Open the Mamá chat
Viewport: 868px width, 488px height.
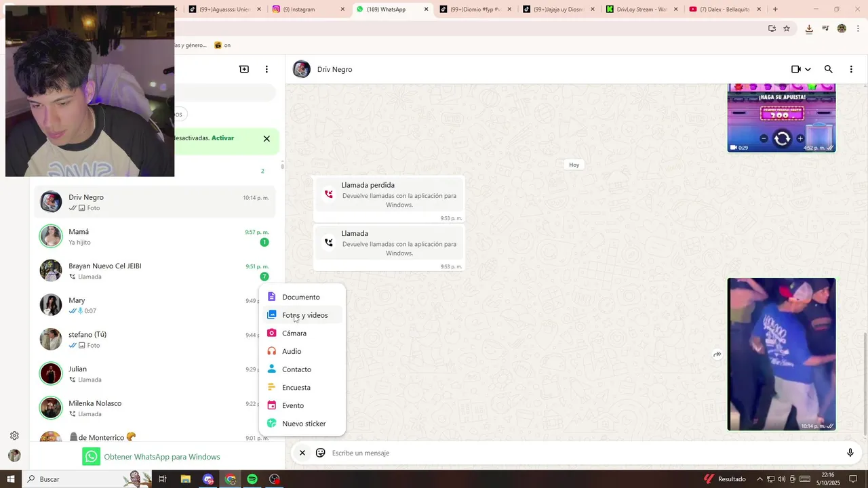point(155,237)
